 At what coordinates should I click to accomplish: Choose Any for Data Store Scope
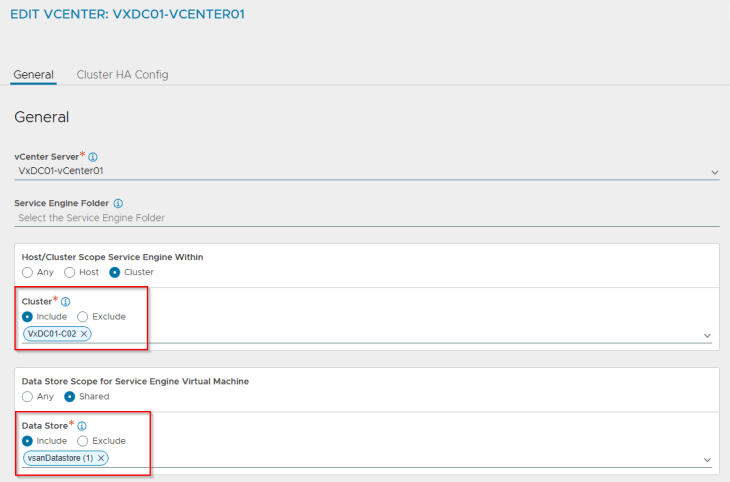point(27,396)
